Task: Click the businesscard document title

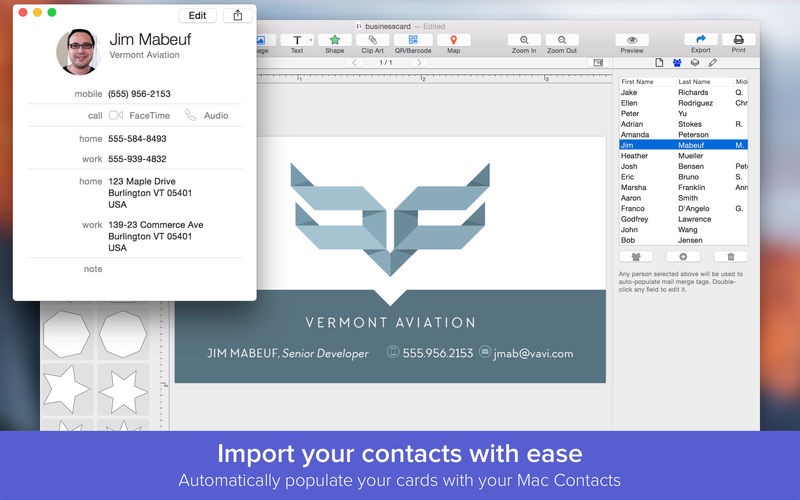Action: [388, 26]
